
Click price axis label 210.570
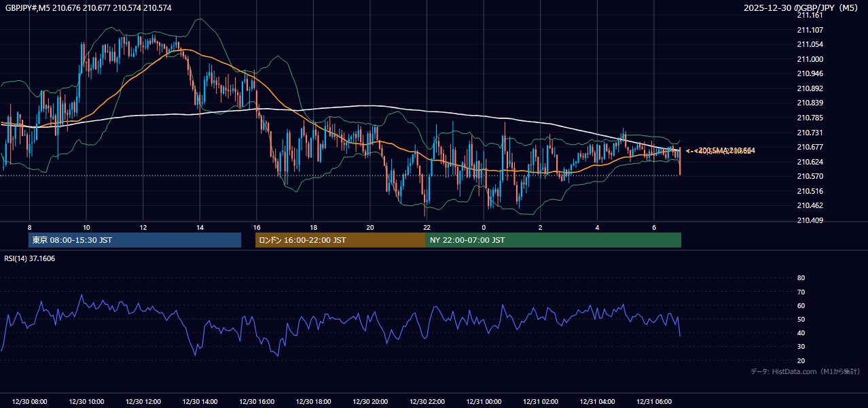click(x=810, y=176)
